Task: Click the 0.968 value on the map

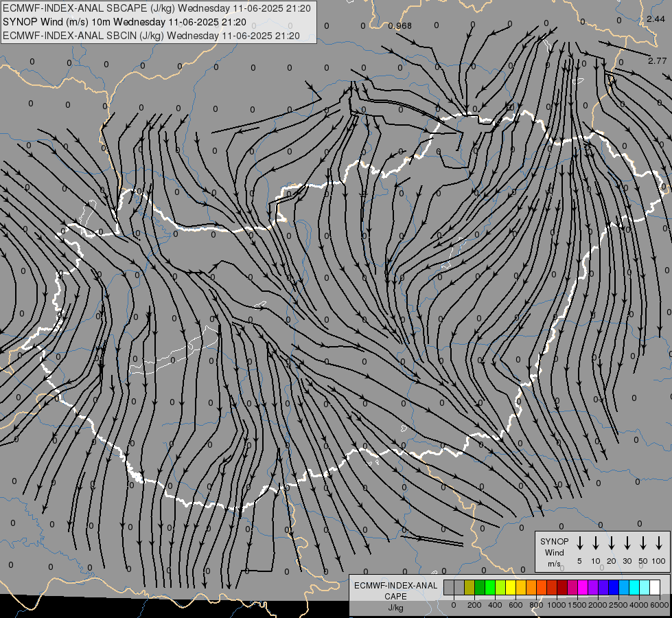Action: (x=400, y=25)
